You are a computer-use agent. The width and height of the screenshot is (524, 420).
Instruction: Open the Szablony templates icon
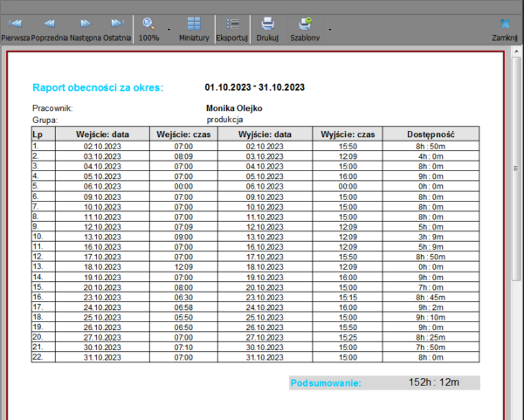point(304,26)
